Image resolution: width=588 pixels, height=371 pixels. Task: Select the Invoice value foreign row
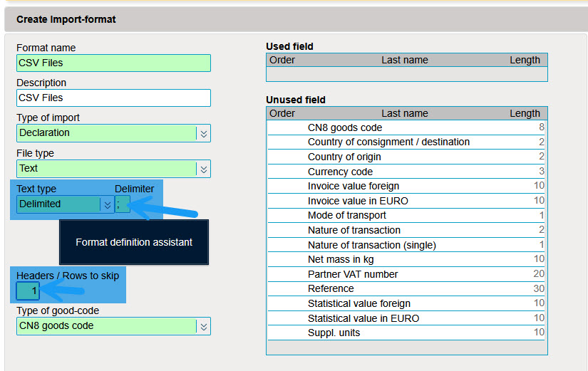(x=406, y=186)
